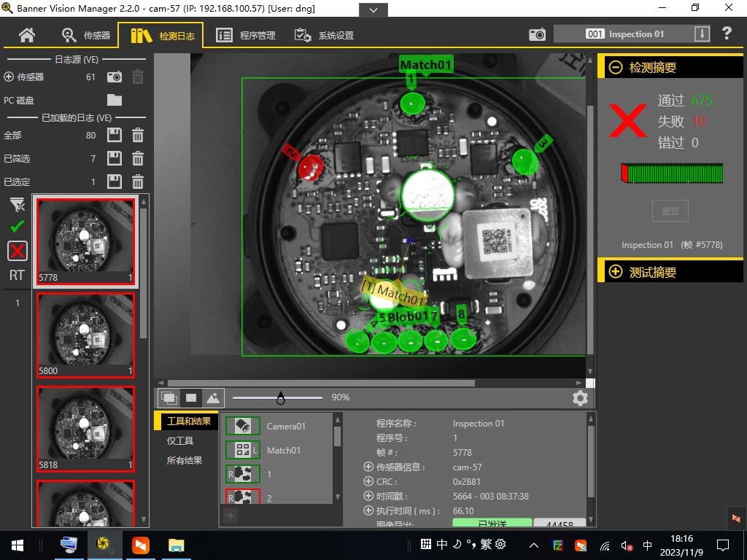Switch to the 程序管理 tab
The height and width of the screenshot is (560, 747).
[x=246, y=35]
